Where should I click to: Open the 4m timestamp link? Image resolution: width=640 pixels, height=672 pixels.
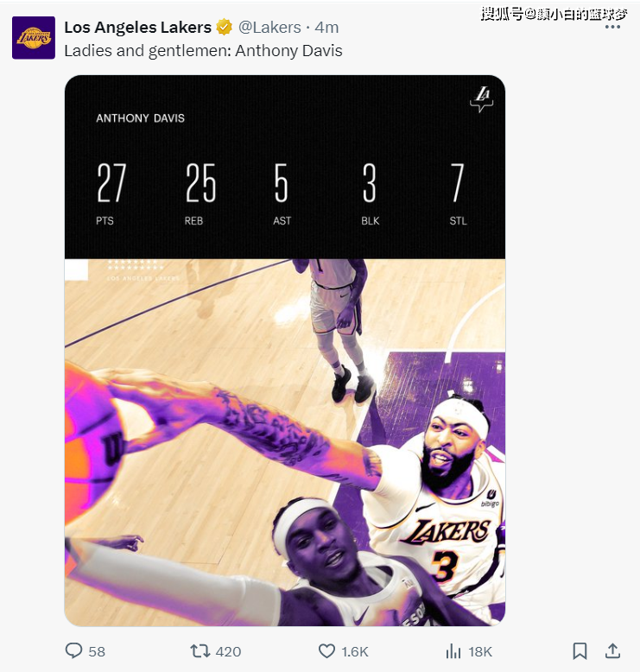pyautogui.click(x=326, y=28)
